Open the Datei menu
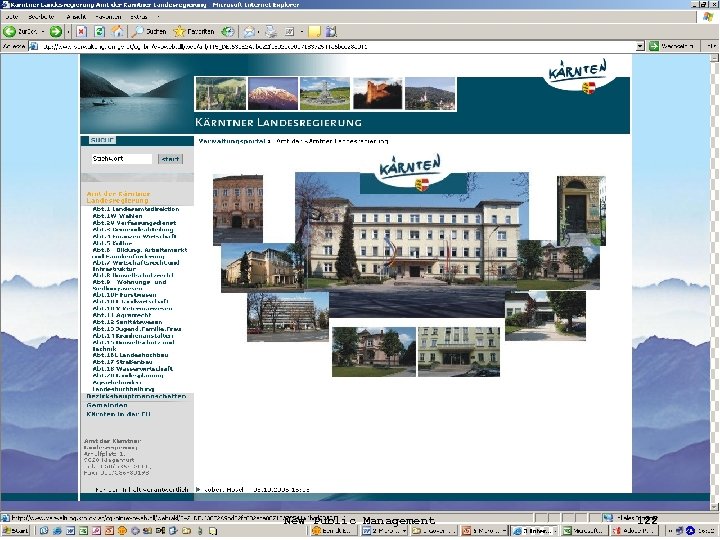The image size is (720, 540). [12, 17]
